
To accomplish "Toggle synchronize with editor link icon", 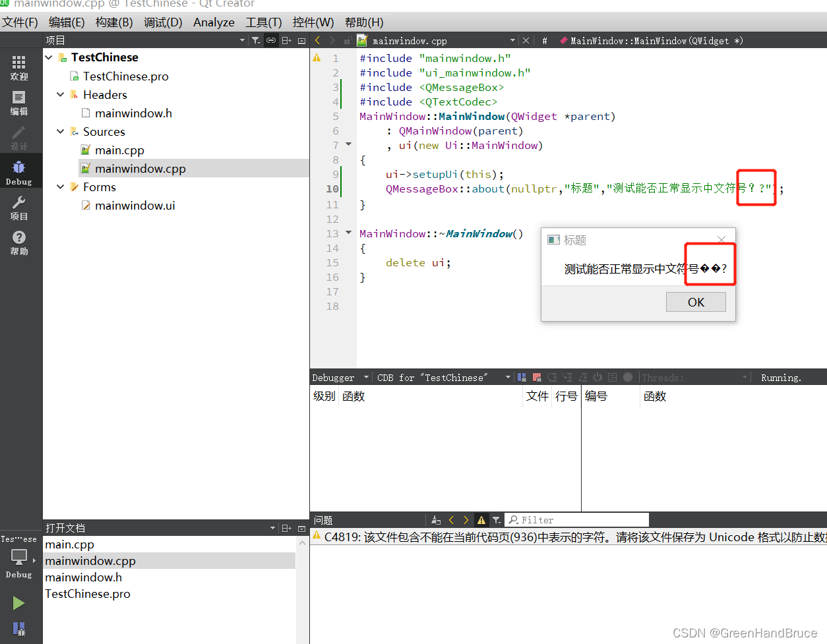I will (271, 40).
